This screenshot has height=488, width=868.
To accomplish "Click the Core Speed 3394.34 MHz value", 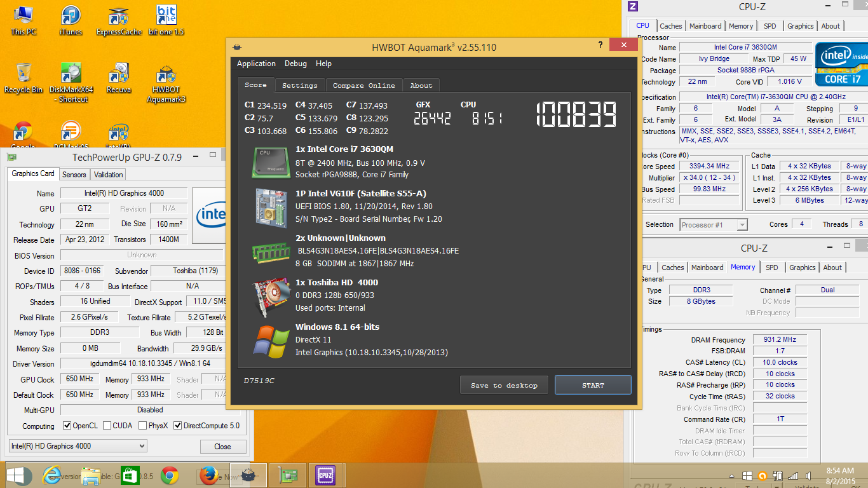I will [x=709, y=166].
